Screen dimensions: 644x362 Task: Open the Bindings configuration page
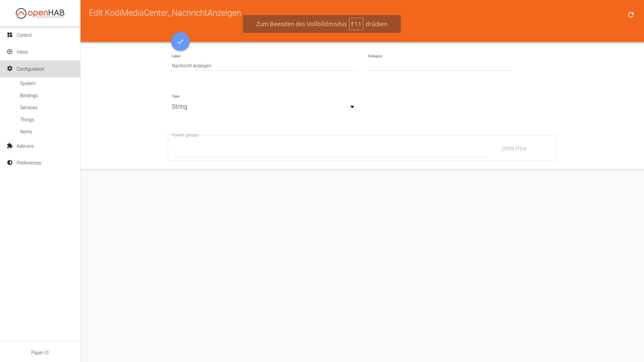(29, 95)
